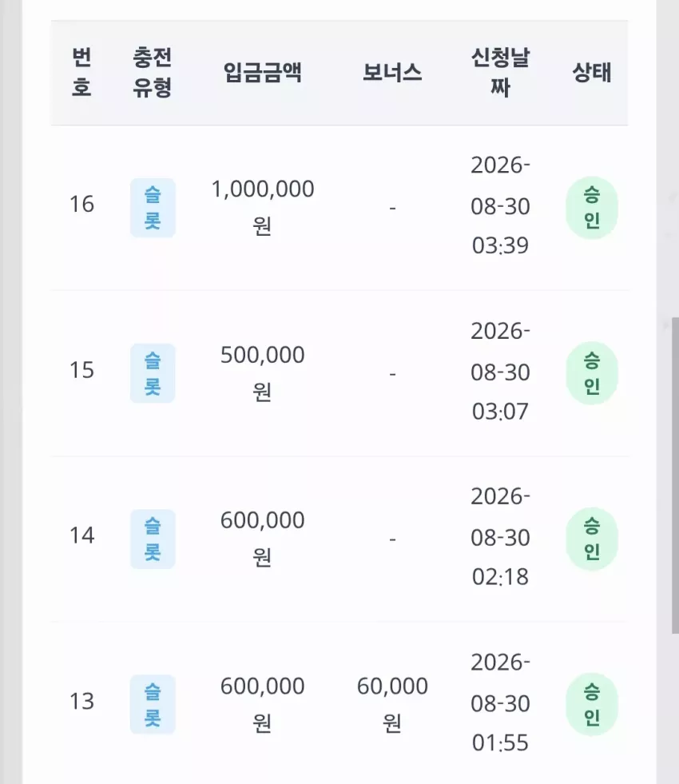Click the 승인 status badge for row 14

[592, 539]
